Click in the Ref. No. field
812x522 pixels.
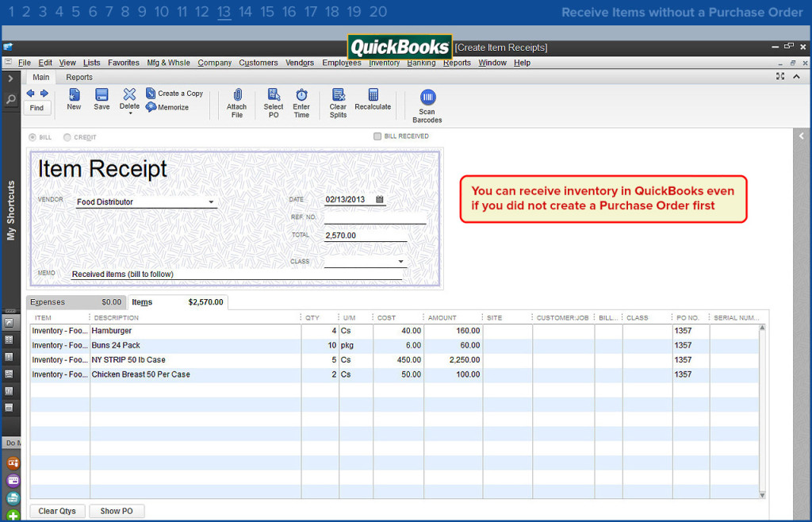[x=375, y=218]
